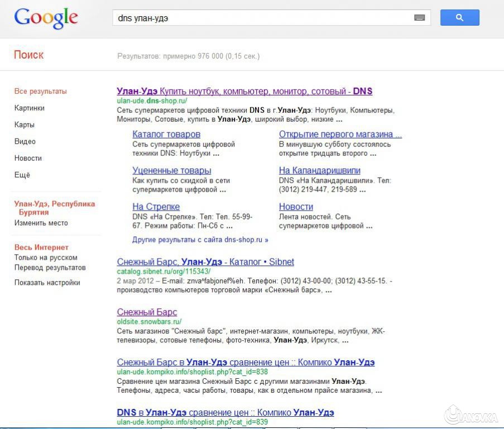Open the 'Новости' sitelink under DNS result

296,207
